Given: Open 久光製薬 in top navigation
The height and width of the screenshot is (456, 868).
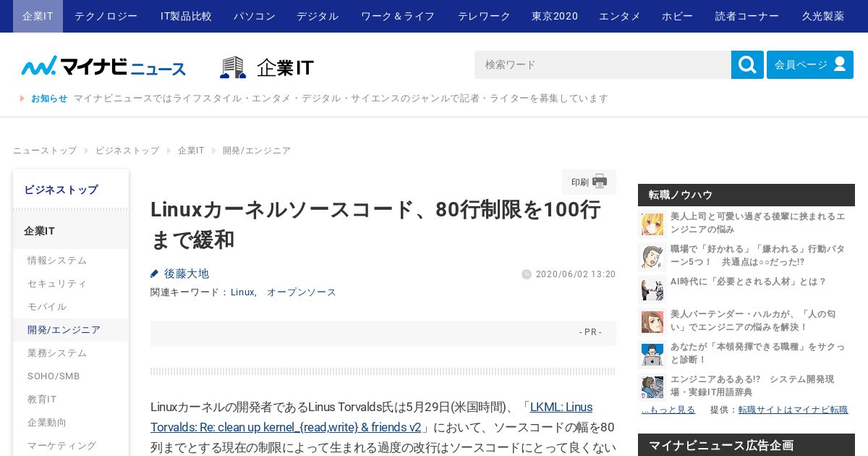Looking at the screenshot, I should pos(823,16).
